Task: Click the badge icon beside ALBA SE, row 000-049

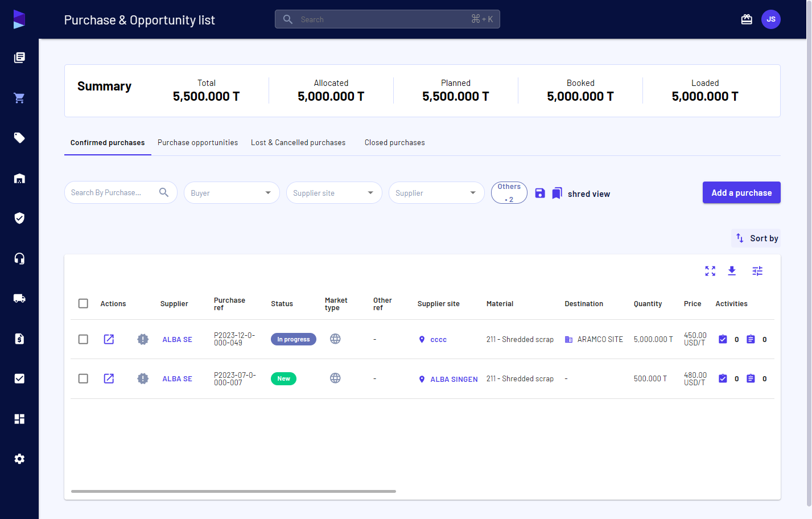Action: pyautogui.click(x=143, y=339)
